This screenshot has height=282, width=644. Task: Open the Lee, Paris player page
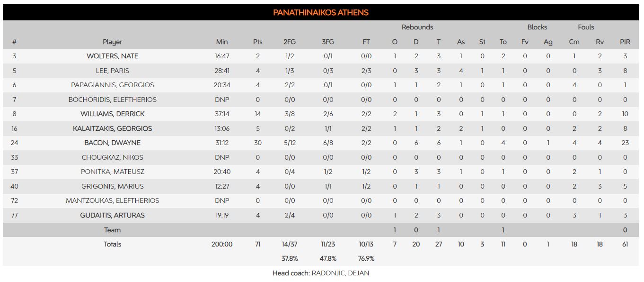pos(112,71)
